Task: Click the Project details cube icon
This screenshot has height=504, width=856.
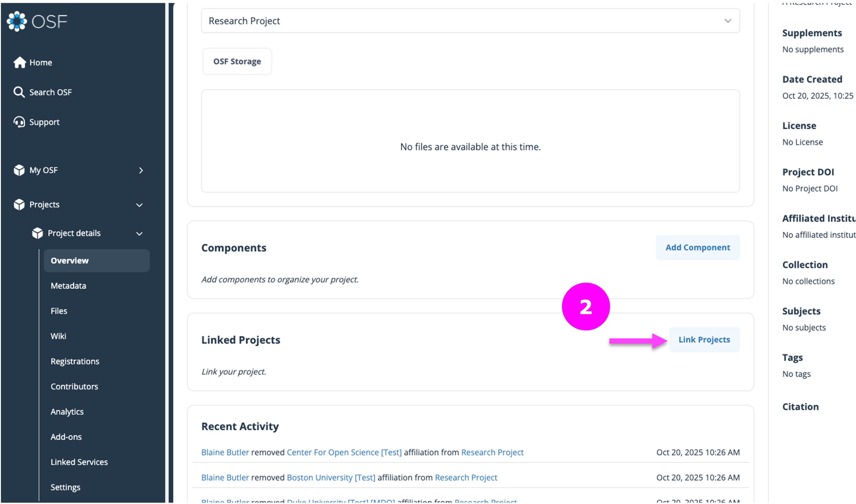Action: (37, 233)
